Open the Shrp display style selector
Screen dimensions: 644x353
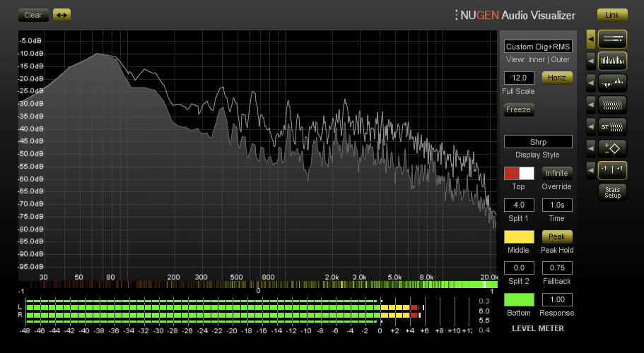click(538, 142)
